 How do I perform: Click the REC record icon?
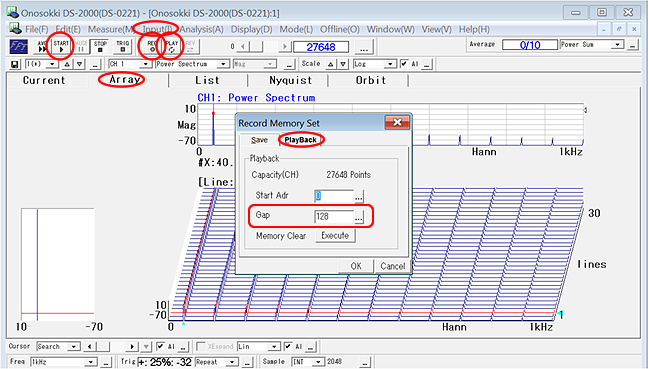click(x=152, y=46)
